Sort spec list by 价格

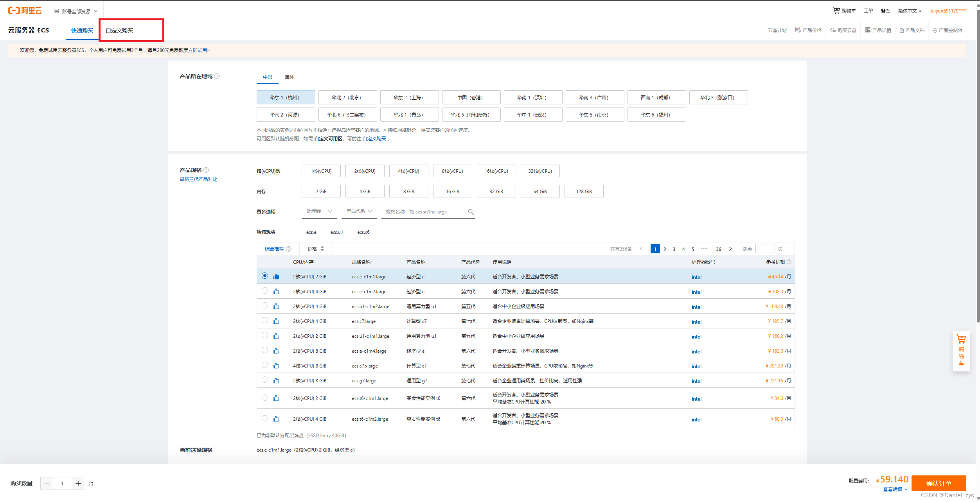pyautogui.click(x=316, y=249)
